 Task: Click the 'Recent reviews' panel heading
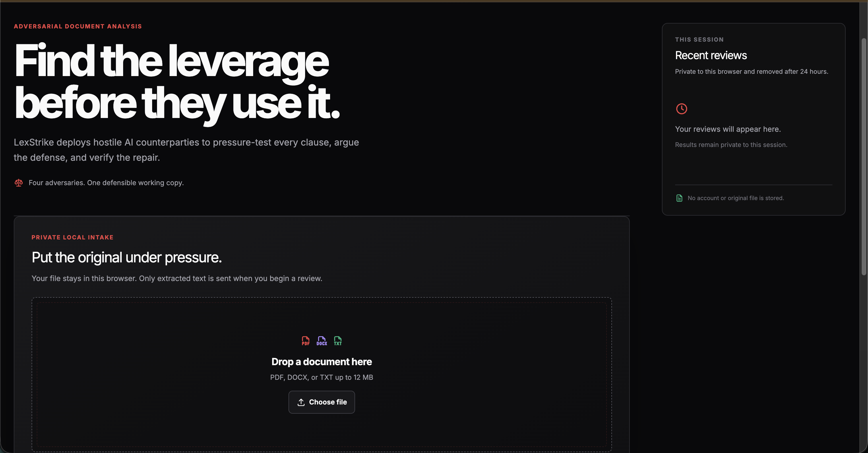pyautogui.click(x=711, y=55)
